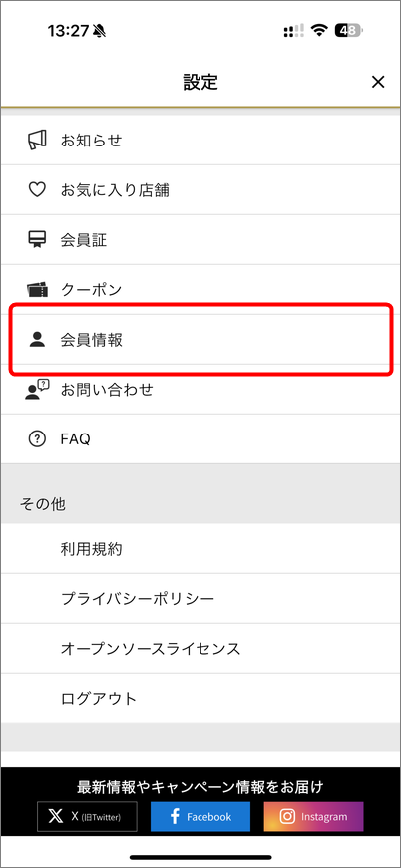The image size is (401, 868).
Task: View 利用規約 terms link
Action: [x=200, y=548]
